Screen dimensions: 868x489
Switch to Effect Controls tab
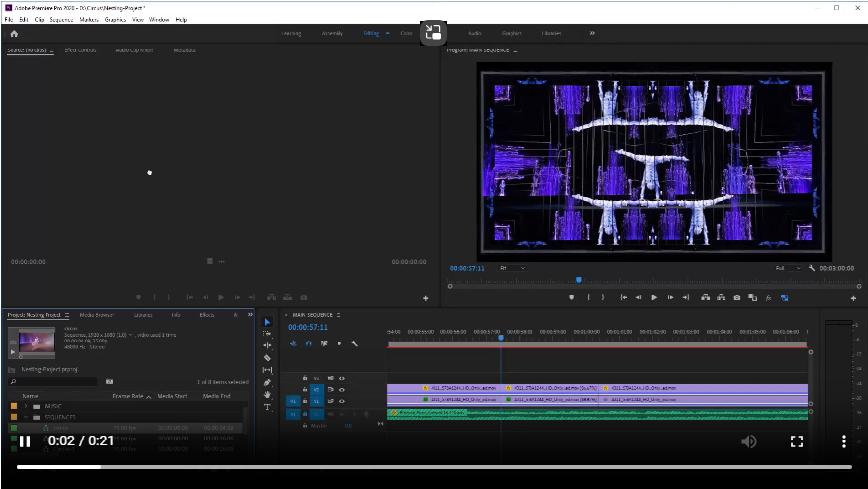(x=80, y=50)
